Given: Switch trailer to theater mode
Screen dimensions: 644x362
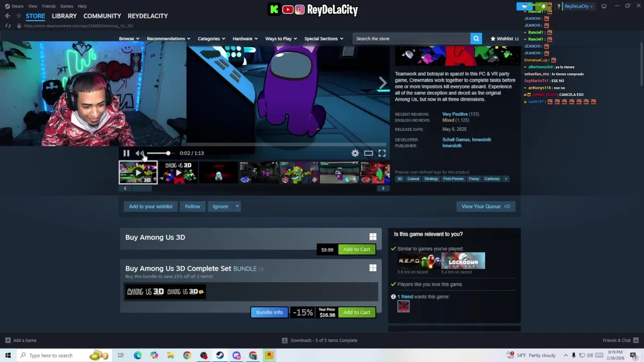Looking at the screenshot, I should click(x=368, y=153).
